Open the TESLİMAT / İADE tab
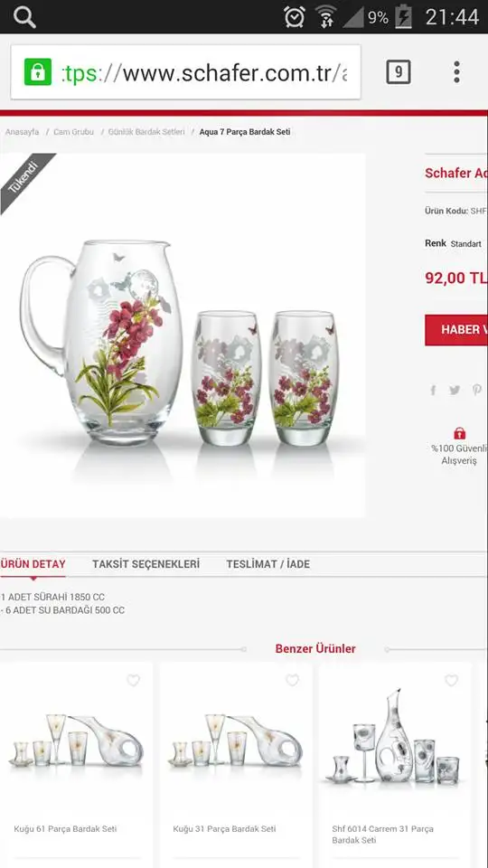 pyautogui.click(x=267, y=564)
